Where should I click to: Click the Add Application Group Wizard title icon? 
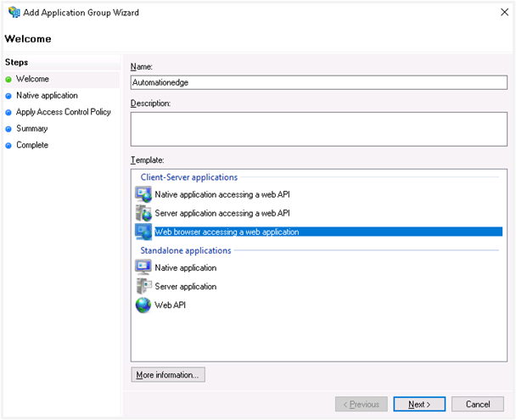[x=13, y=13]
